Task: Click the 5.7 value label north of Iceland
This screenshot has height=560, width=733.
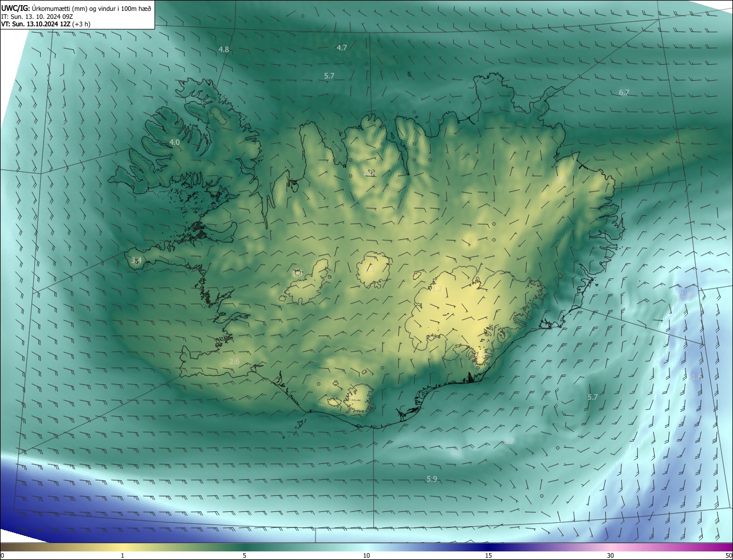Action: point(329,76)
